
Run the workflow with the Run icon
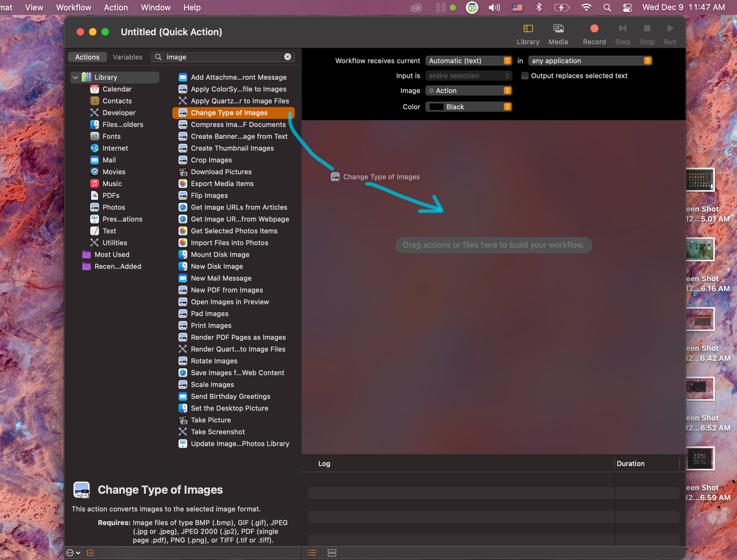pos(670,29)
